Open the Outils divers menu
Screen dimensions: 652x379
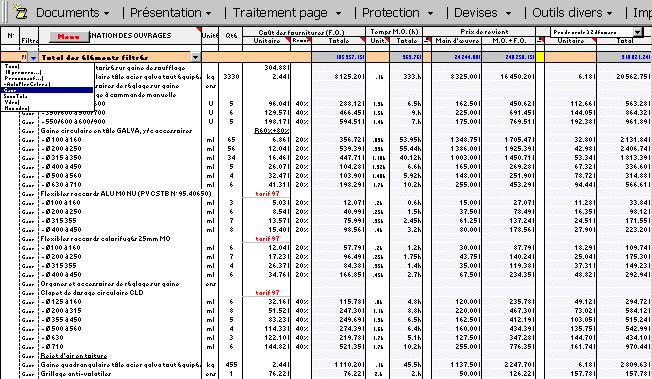572,13
